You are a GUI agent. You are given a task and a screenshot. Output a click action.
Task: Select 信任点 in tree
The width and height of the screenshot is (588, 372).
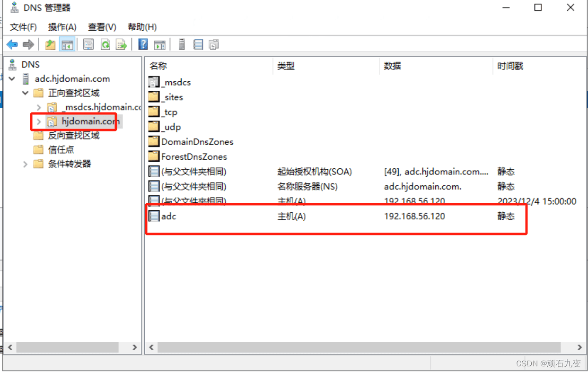click(61, 150)
